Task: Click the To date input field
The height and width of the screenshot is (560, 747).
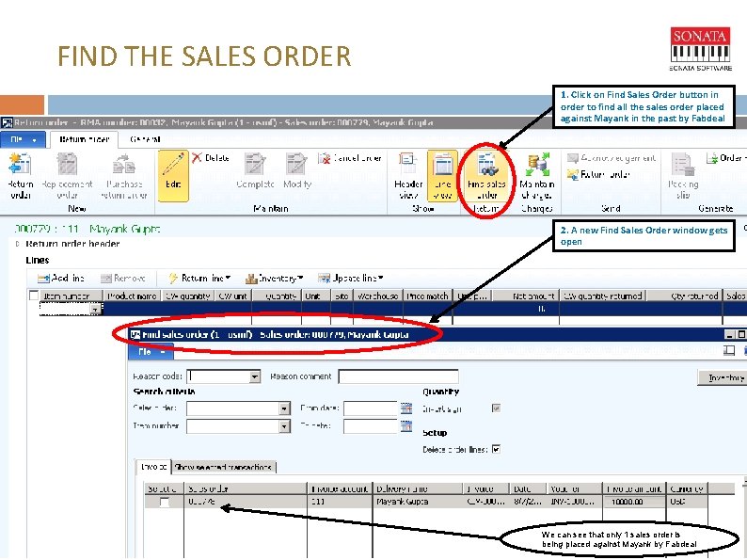Action: (371, 426)
